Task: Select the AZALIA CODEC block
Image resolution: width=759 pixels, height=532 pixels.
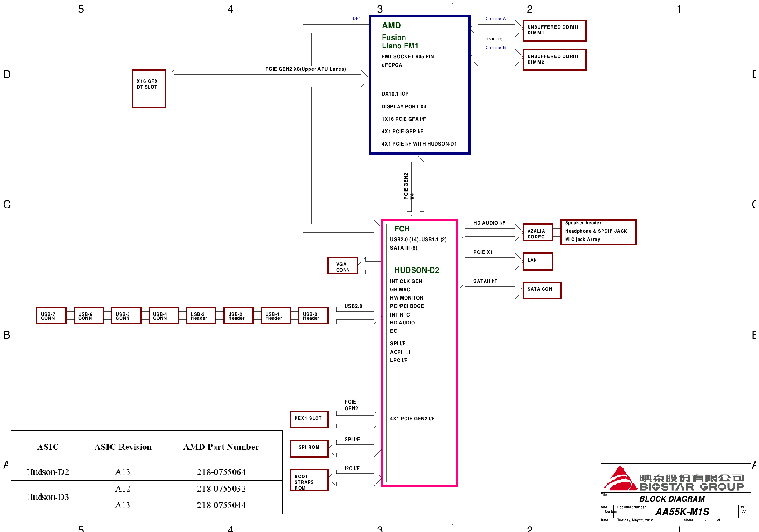Action: pos(538,232)
